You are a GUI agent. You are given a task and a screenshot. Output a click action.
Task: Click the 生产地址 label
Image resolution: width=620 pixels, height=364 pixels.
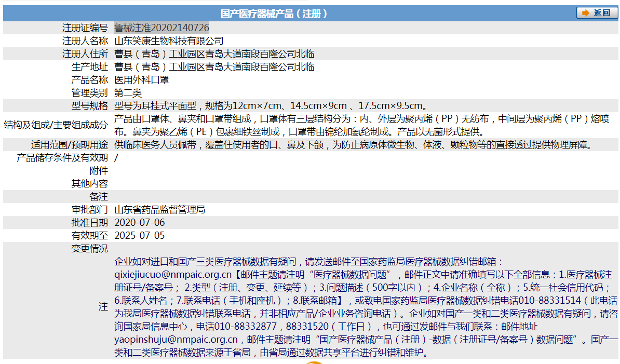point(89,67)
